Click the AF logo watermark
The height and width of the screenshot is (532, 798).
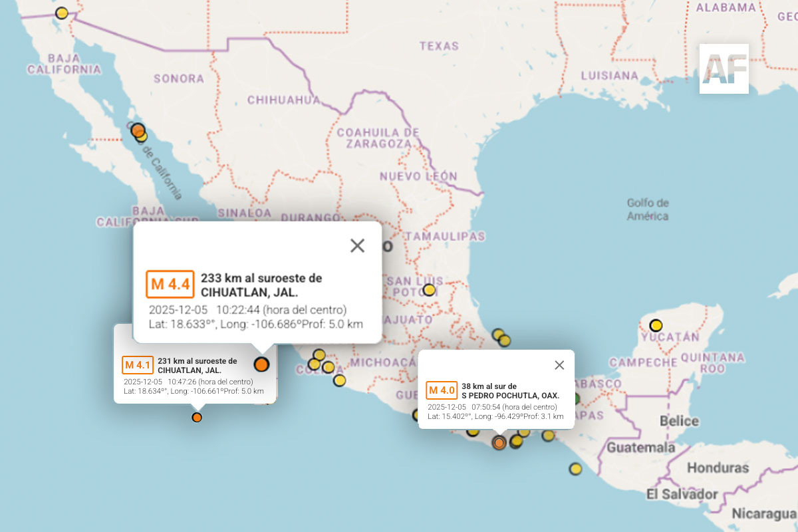pyautogui.click(x=724, y=68)
